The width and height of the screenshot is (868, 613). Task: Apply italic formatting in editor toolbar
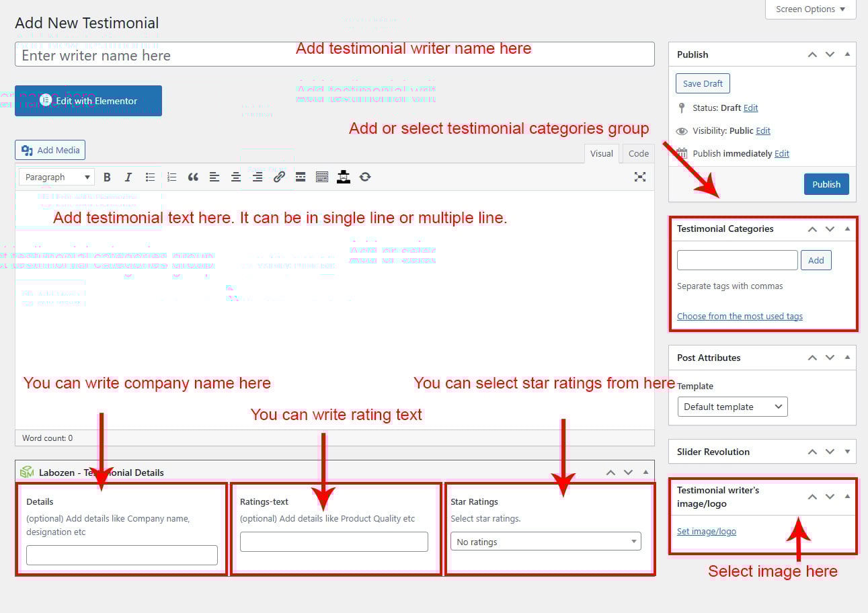(128, 177)
